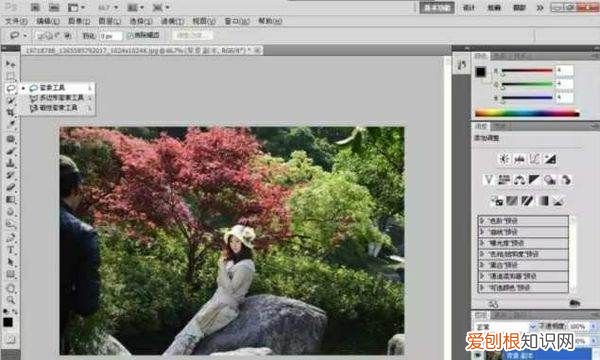600x360 pixels.
Task: Toggle Quick Mask mode in toolbox
Action: point(10,339)
